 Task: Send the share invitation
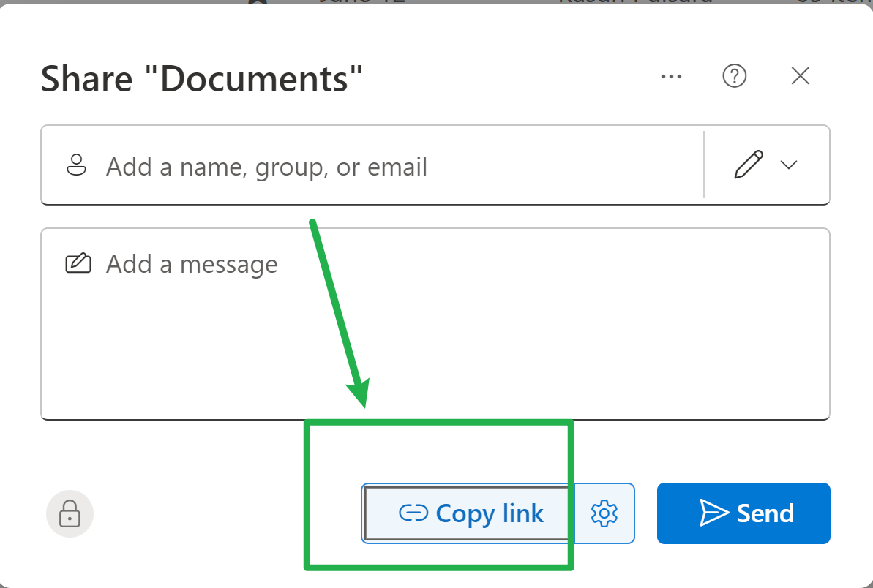click(x=743, y=513)
